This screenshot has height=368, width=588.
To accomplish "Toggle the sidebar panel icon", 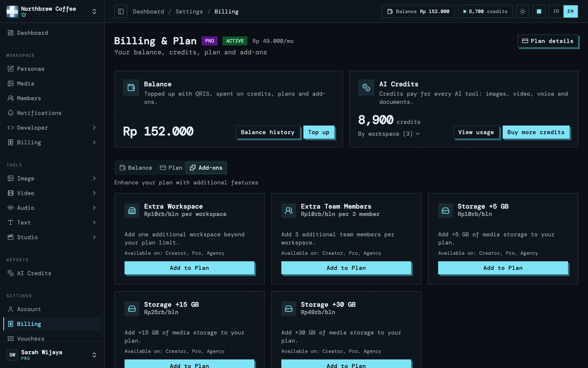I will point(121,11).
